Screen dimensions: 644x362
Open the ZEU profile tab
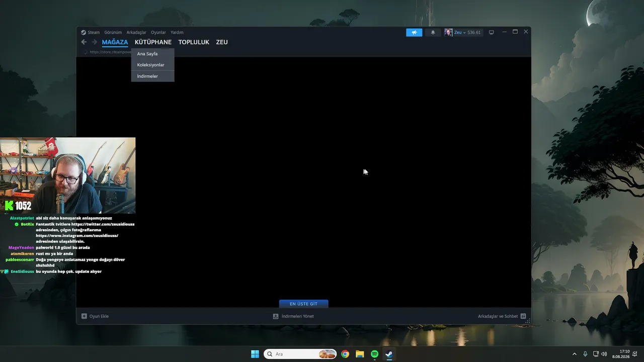pos(222,42)
